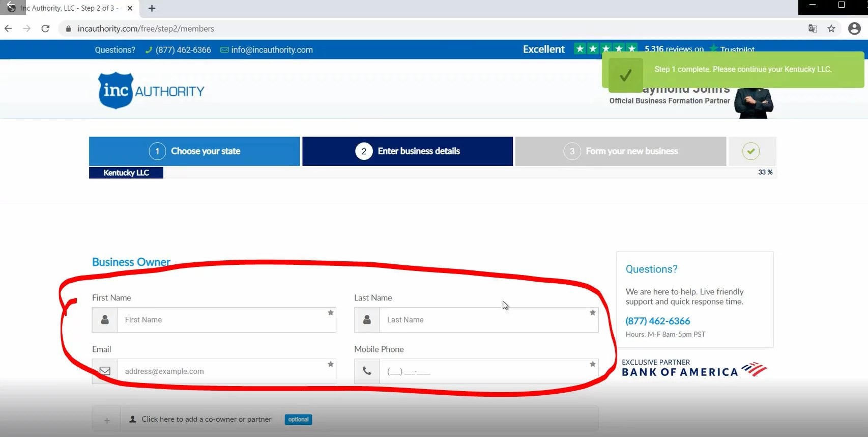Open the browser profile avatar icon
Image resolution: width=868 pixels, height=437 pixels.
coord(854,29)
